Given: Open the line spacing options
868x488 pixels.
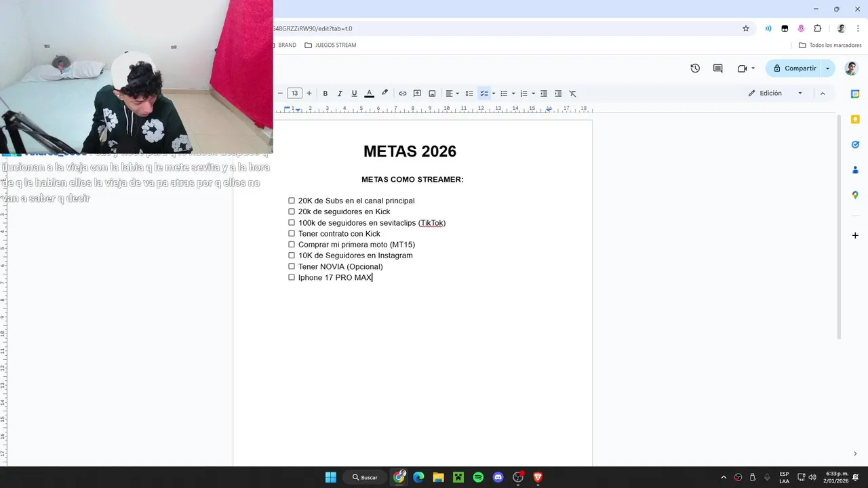Looking at the screenshot, I should click(469, 94).
